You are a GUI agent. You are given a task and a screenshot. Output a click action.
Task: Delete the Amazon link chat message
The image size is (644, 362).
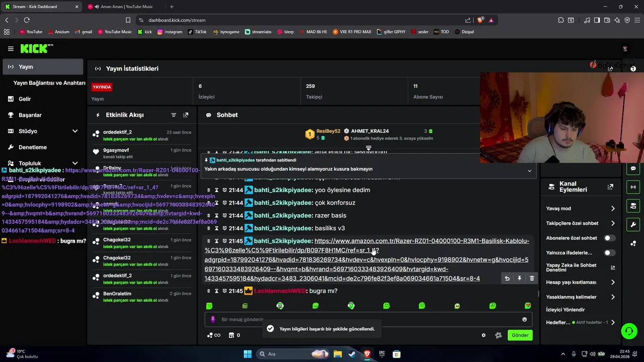click(532, 279)
